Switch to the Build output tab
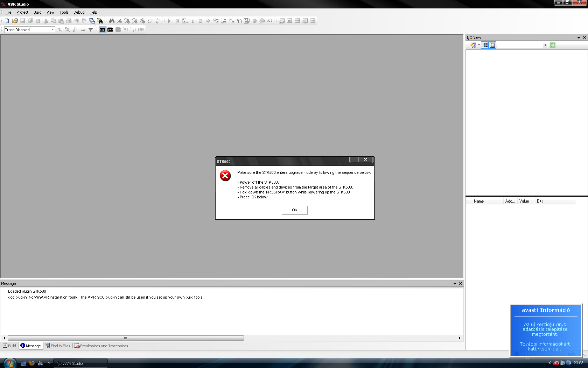 pos(9,346)
